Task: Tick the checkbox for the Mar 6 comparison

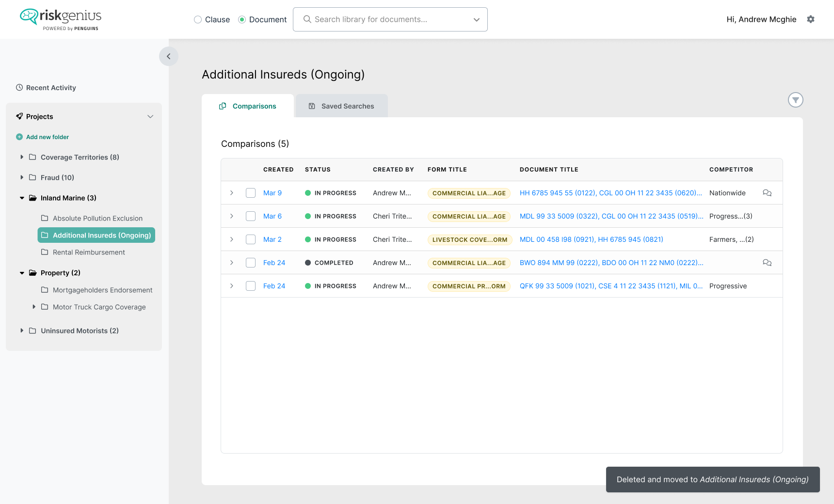Action: point(251,216)
